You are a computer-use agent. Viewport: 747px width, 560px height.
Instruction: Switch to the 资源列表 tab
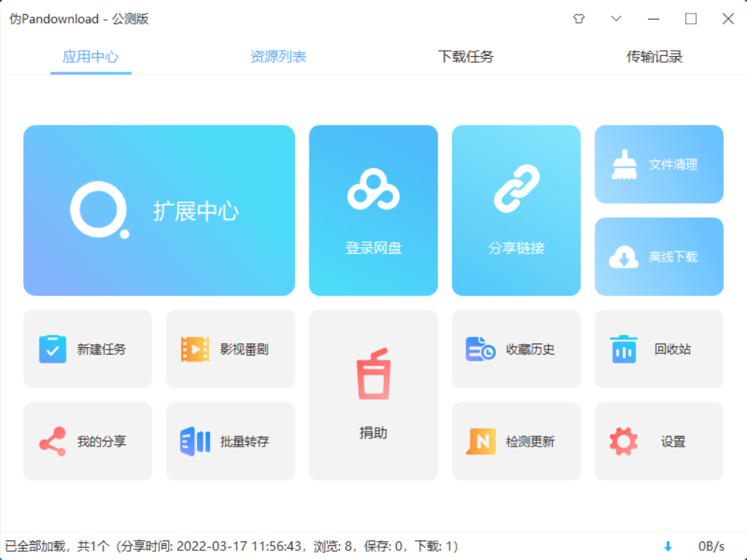[x=278, y=56]
